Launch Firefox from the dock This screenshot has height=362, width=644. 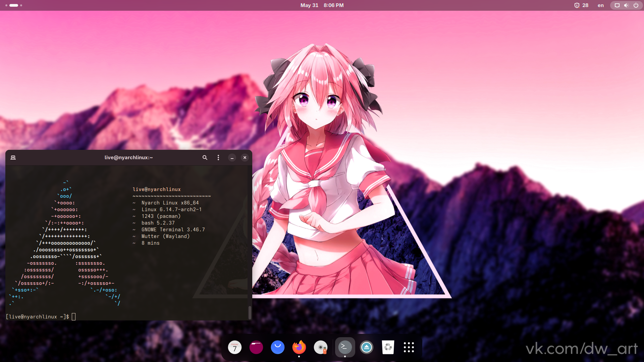[299, 347]
